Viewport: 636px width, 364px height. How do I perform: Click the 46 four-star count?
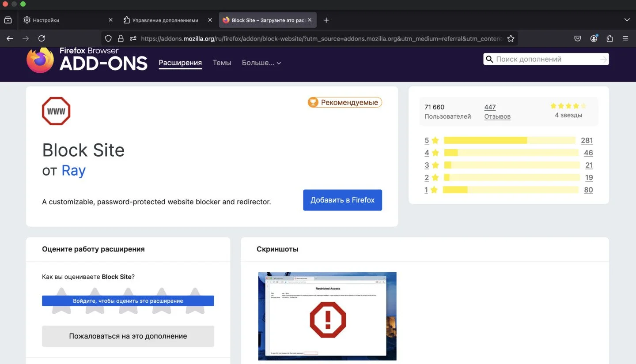coord(588,153)
